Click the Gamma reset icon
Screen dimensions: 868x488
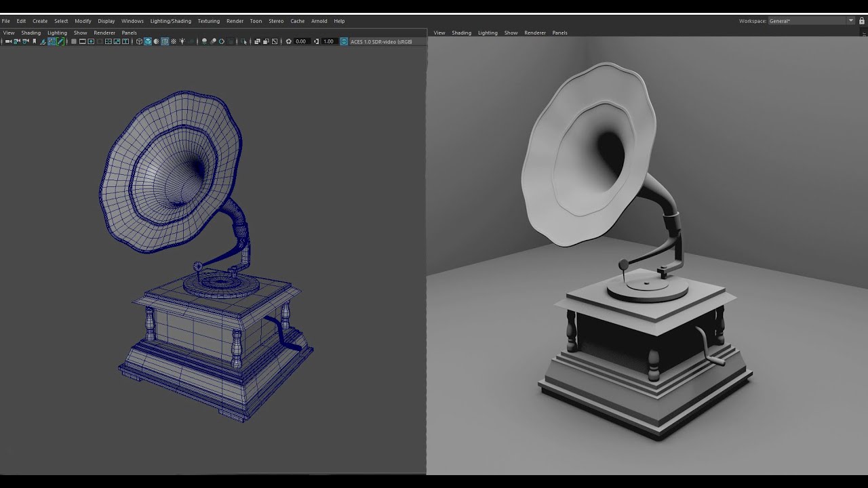(x=316, y=41)
